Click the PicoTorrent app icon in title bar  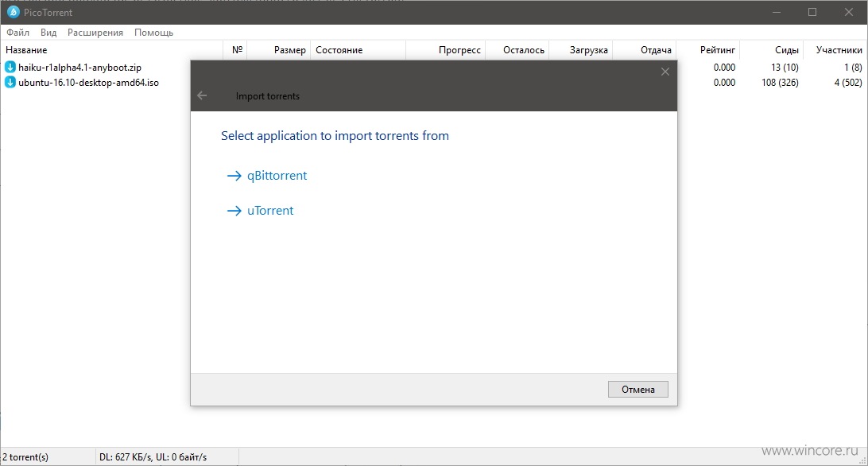click(x=13, y=12)
